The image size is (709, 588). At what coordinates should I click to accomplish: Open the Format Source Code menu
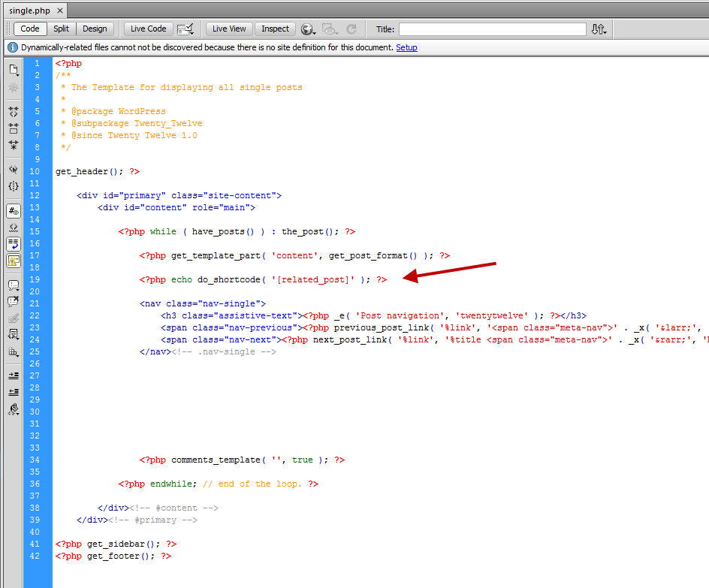tap(14, 409)
